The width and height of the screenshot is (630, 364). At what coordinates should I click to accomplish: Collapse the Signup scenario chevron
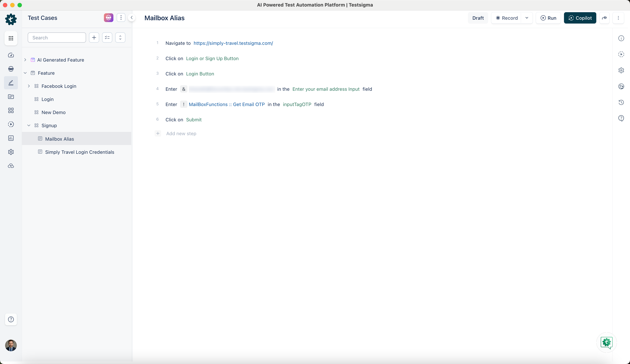29,125
